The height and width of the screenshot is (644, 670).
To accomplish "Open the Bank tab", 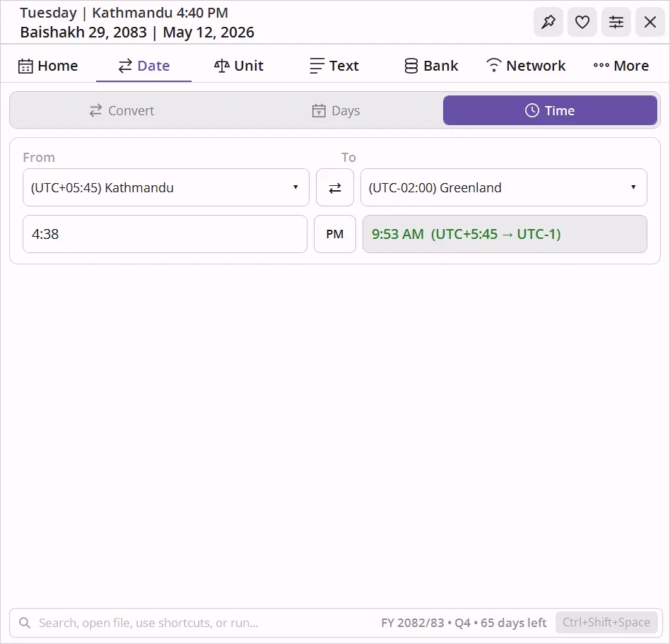I will 430,66.
